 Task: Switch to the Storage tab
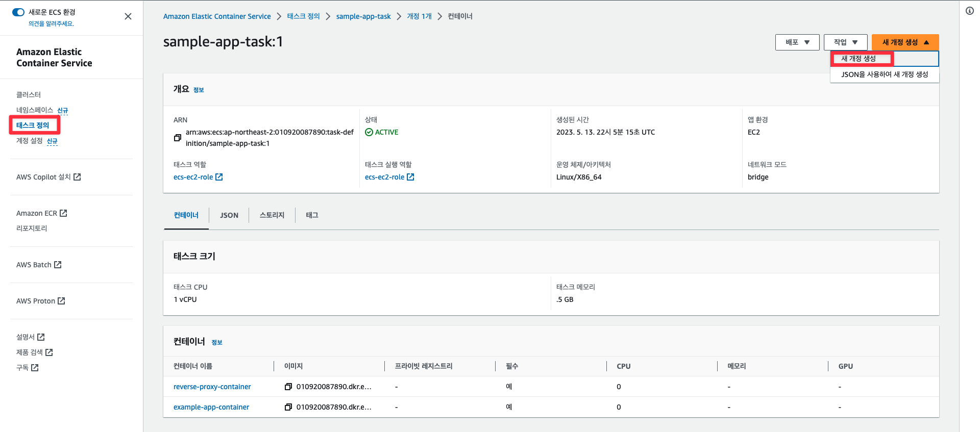(x=272, y=215)
